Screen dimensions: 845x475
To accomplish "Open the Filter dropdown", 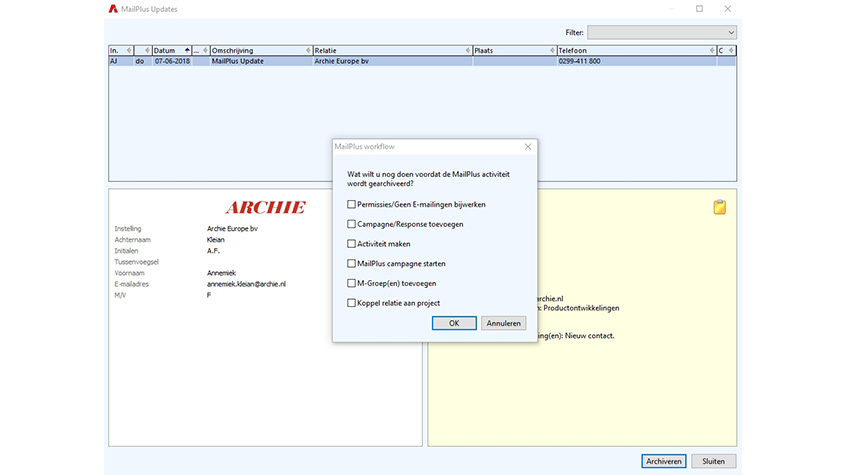I will pyautogui.click(x=662, y=32).
